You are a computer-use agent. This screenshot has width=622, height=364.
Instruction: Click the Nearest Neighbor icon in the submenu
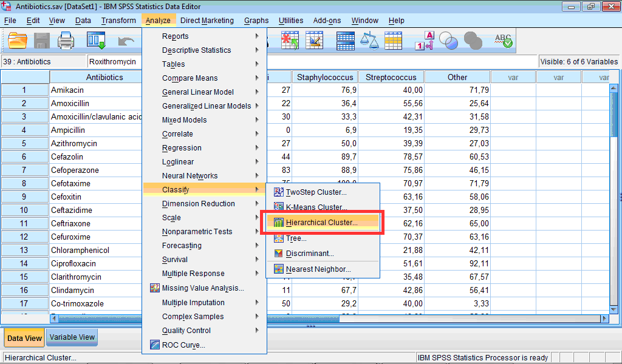tap(278, 269)
